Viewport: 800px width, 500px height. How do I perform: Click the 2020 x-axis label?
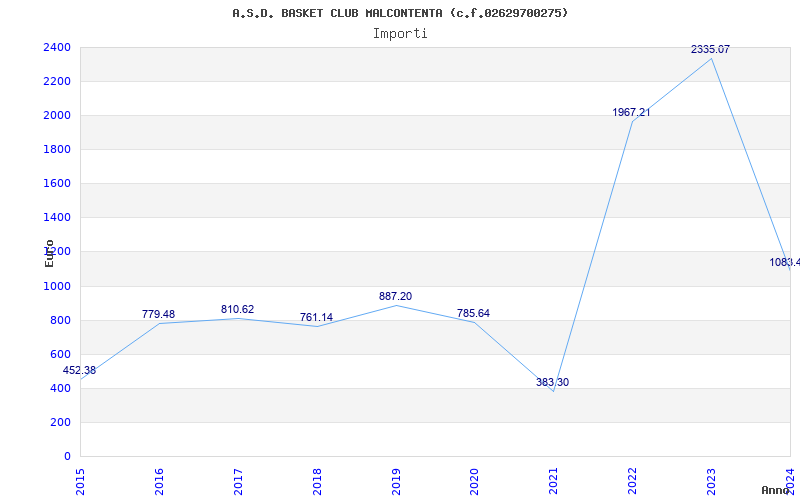click(474, 481)
